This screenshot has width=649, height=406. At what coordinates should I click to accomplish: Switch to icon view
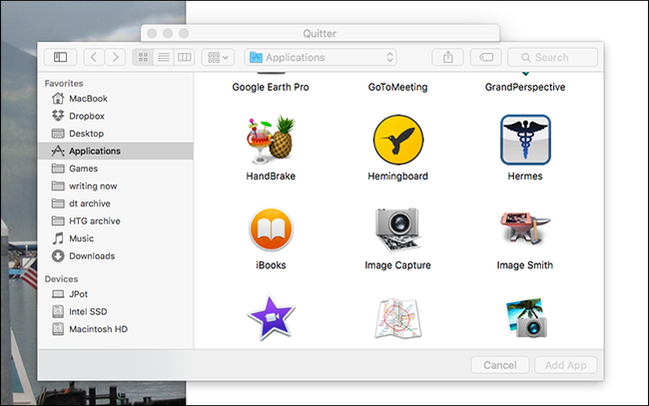pyautogui.click(x=143, y=57)
